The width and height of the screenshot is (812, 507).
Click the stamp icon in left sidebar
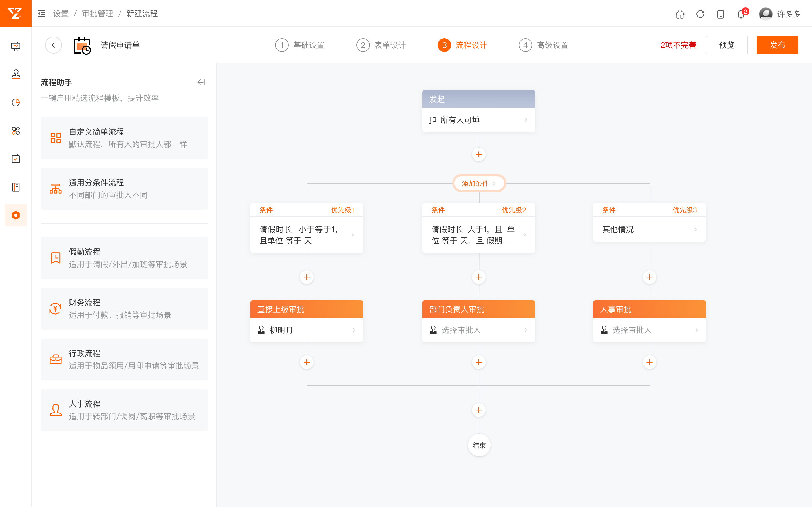pos(16,74)
